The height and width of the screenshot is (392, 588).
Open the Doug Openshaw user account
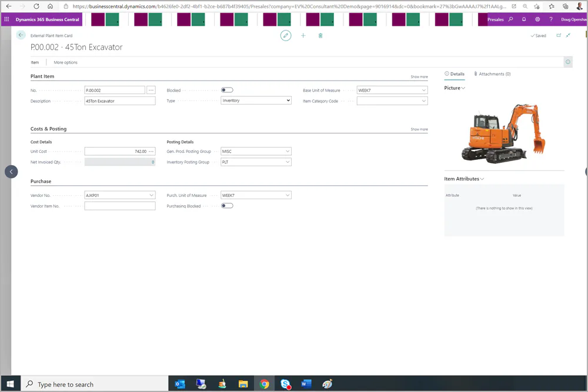[573, 19]
